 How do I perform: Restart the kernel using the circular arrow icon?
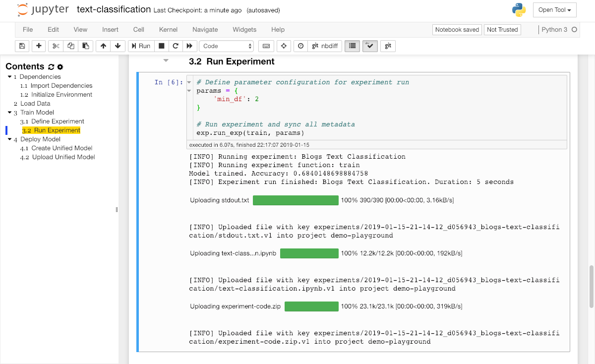pyautogui.click(x=175, y=46)
